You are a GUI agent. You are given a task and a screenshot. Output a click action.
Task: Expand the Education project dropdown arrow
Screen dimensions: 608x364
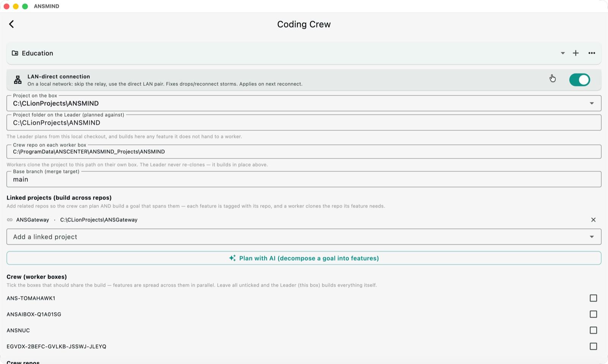click(563, 53)
